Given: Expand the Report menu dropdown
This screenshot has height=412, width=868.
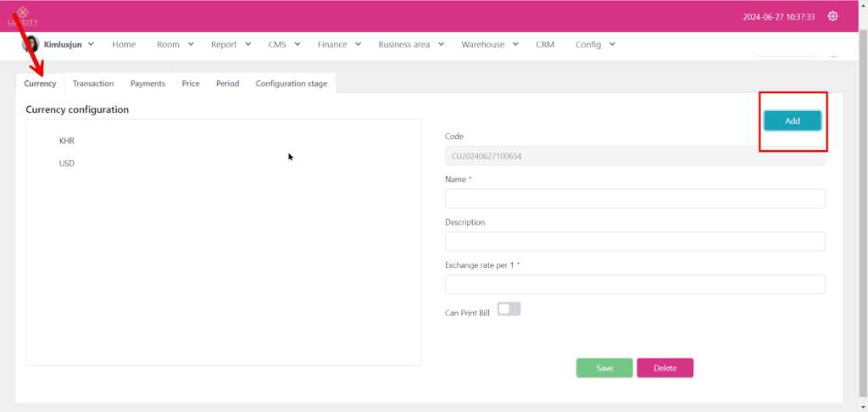Looking at the screenshot, I should pyautogui.click(x=231, y=44).
